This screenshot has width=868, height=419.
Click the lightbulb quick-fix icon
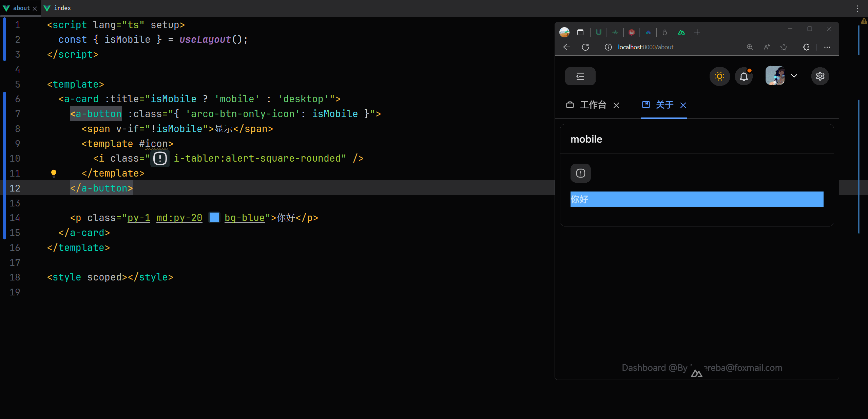tap(54, 173)
